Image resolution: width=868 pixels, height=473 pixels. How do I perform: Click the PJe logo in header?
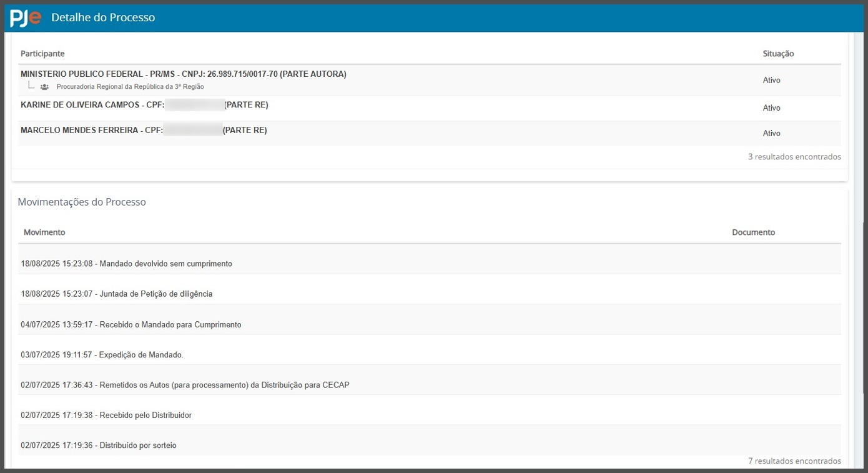(x=26, y=18)
